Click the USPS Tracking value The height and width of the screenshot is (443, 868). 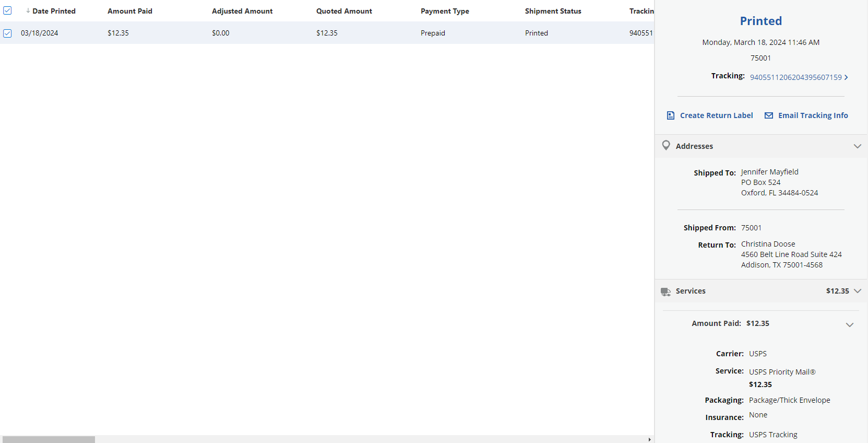(x=773, y=435)
